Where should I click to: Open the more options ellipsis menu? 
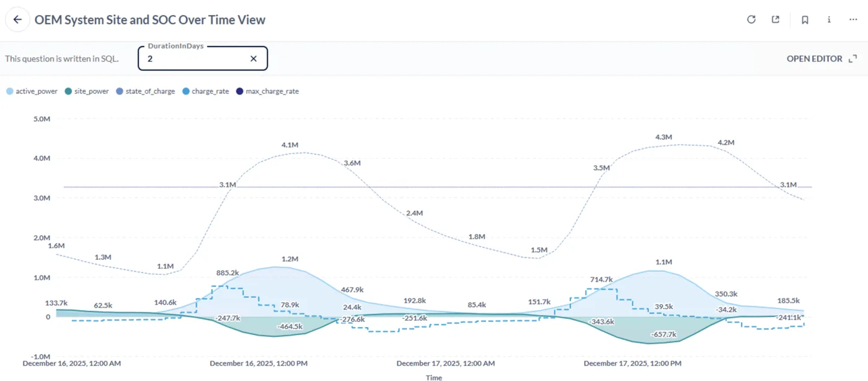click(x=852, y=19)
